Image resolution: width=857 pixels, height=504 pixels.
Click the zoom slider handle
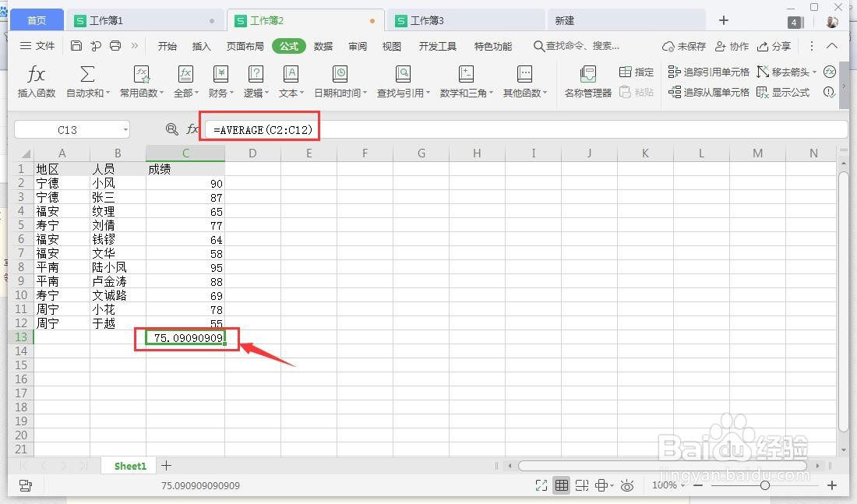[764, 485]
